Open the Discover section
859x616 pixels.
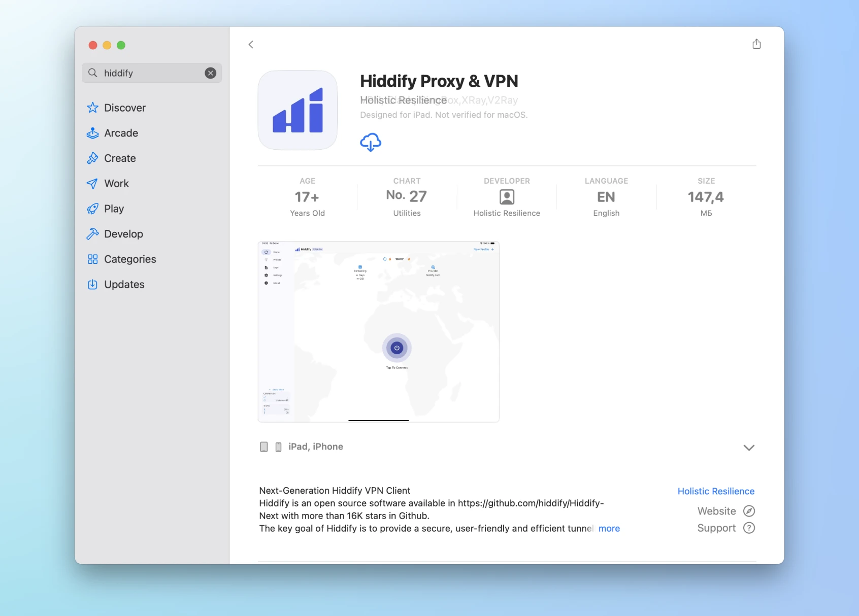124,108
